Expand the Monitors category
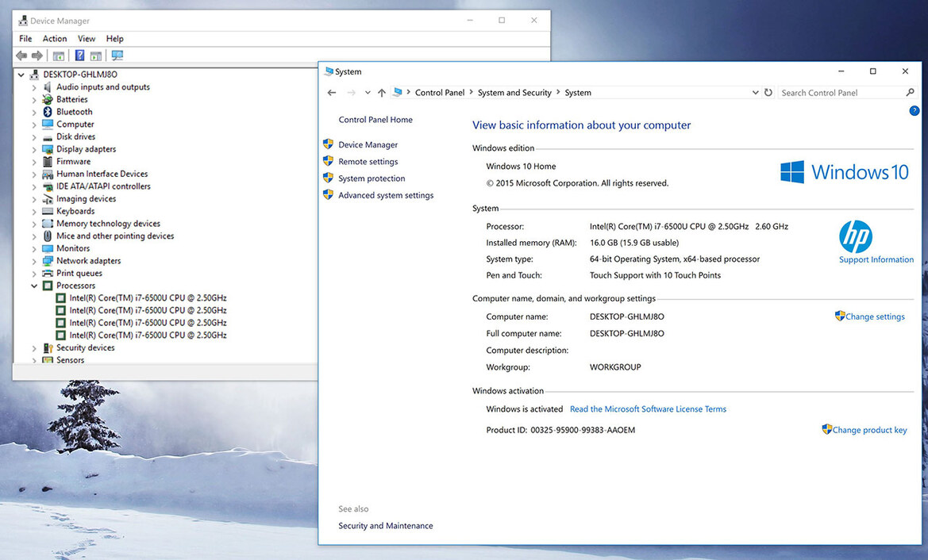928x560 pixels. point(34,249)
